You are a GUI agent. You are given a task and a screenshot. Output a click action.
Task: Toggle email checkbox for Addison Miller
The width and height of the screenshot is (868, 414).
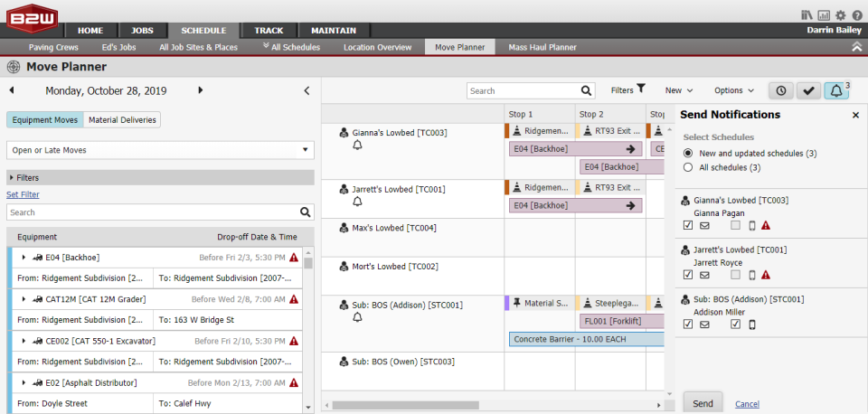688,325
